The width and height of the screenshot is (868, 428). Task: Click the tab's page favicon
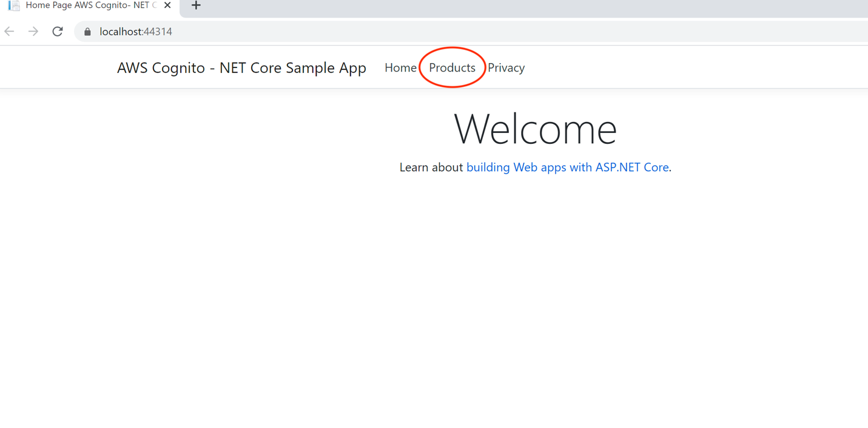pos(14,5)
